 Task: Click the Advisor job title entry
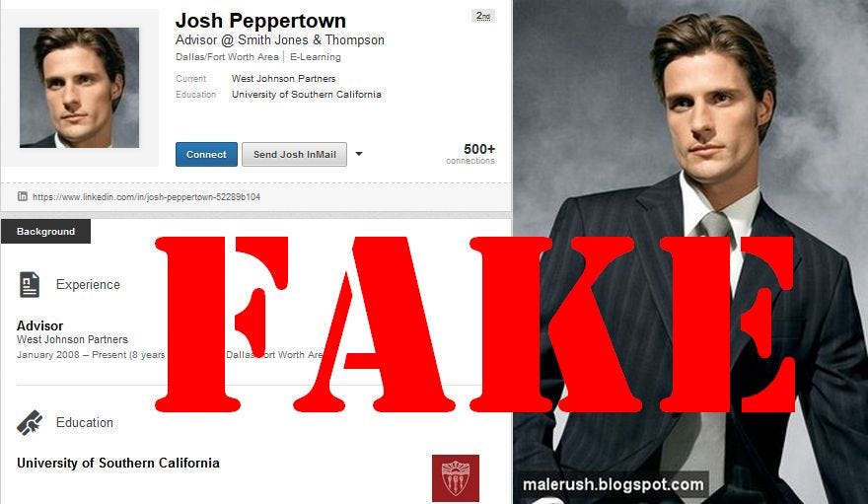39,325
